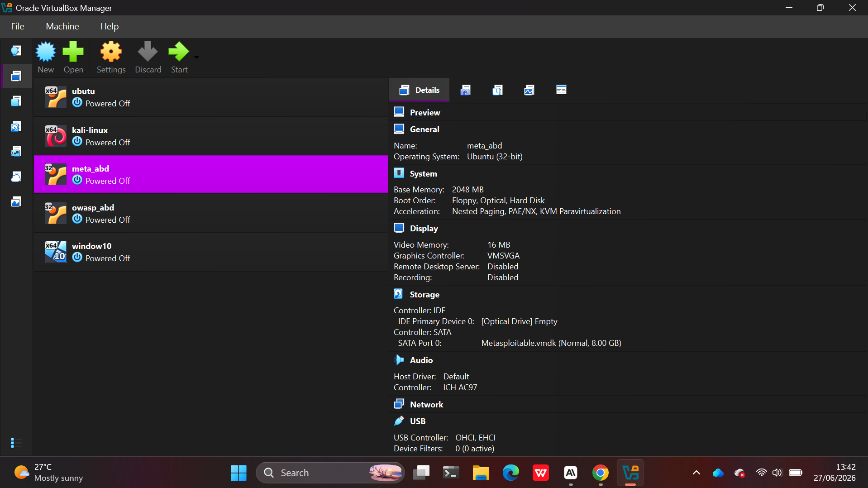Collapse the Storage section header
The height and width of the screenshot is (488, 868).
click(424, 294)
